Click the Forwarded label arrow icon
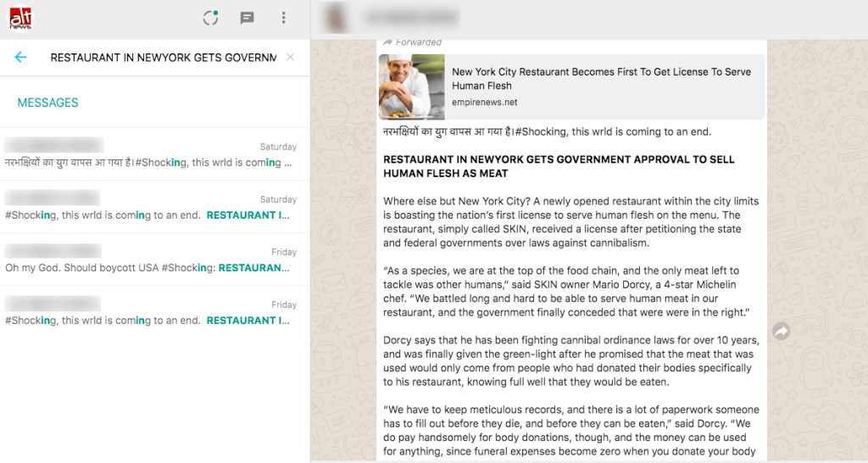 click(x=387, y=42)
